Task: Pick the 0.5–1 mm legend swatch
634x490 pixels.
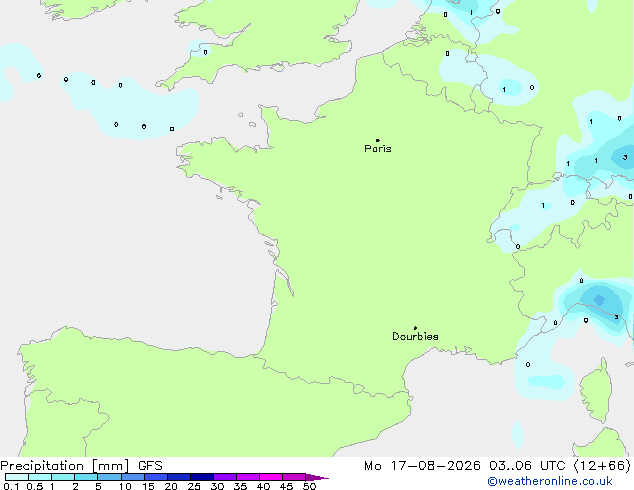Action: coord(40,477)
